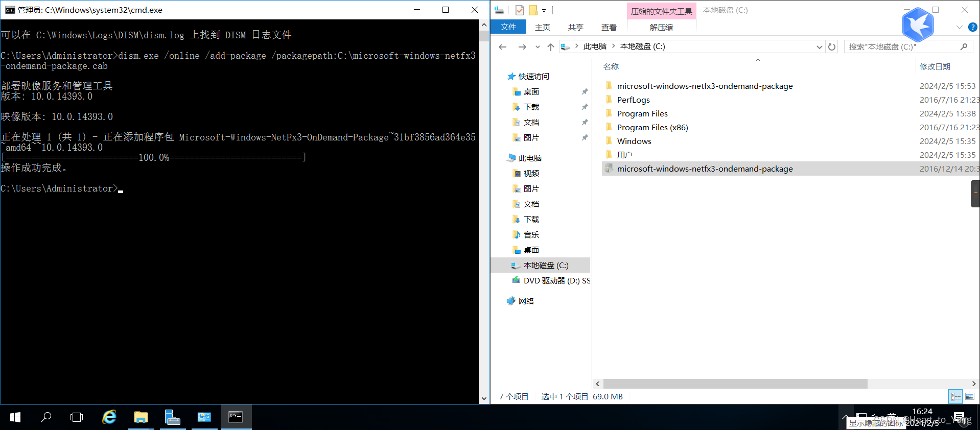Launch Internet Explorer from the taskbar
Screen dimensions: 980x430
(109, 417)
